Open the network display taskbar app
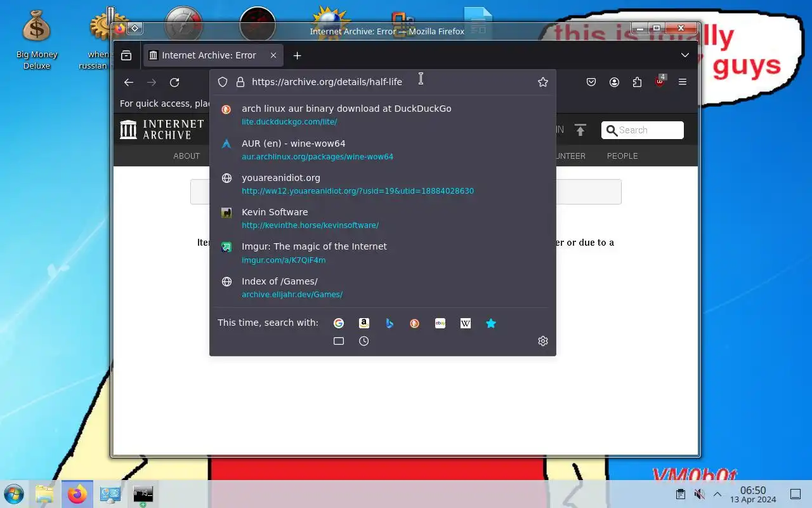The image size is (812, 508). click(x=110, y=494)
